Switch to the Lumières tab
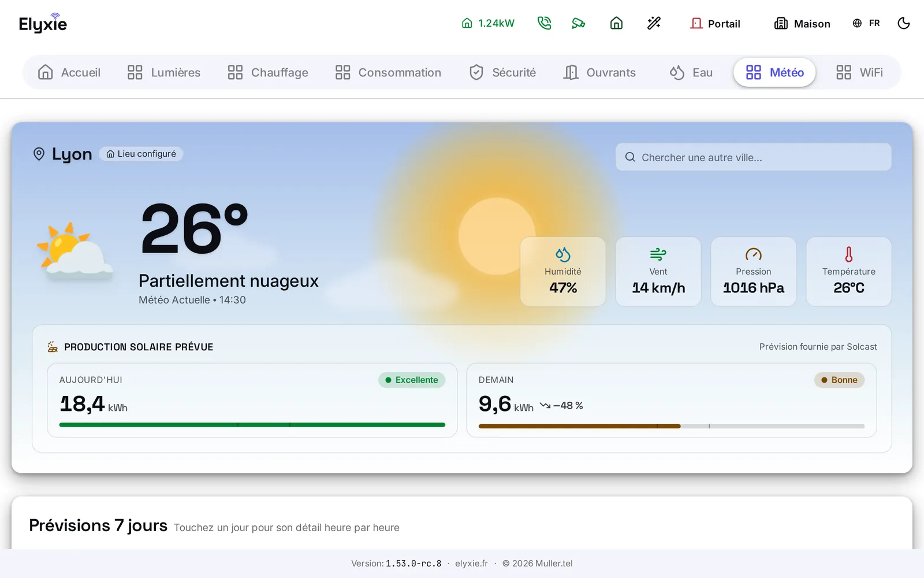This screenshot has height=578, width=924. 164,72
